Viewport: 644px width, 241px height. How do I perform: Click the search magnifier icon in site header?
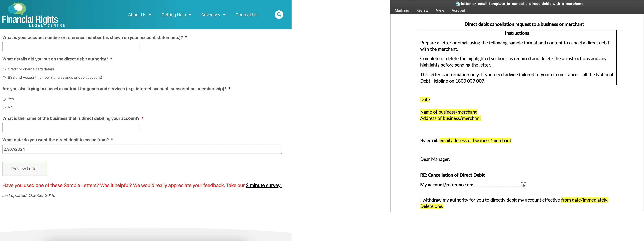click(x=279, y=15)
